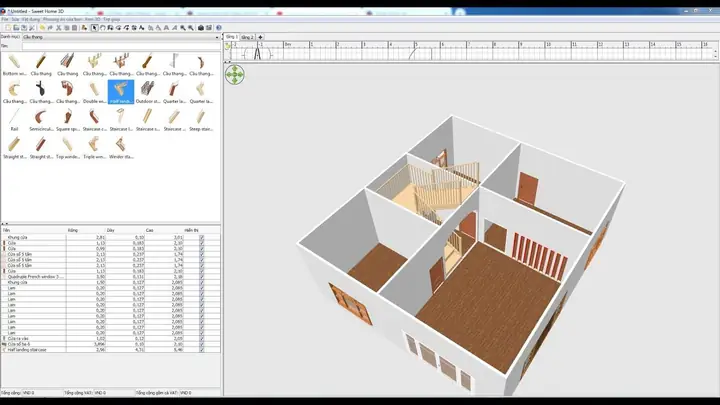This screenshot has width=720, height=405.
Task: Create a 3D video with the toolbar icon
Action: (208, 28)
